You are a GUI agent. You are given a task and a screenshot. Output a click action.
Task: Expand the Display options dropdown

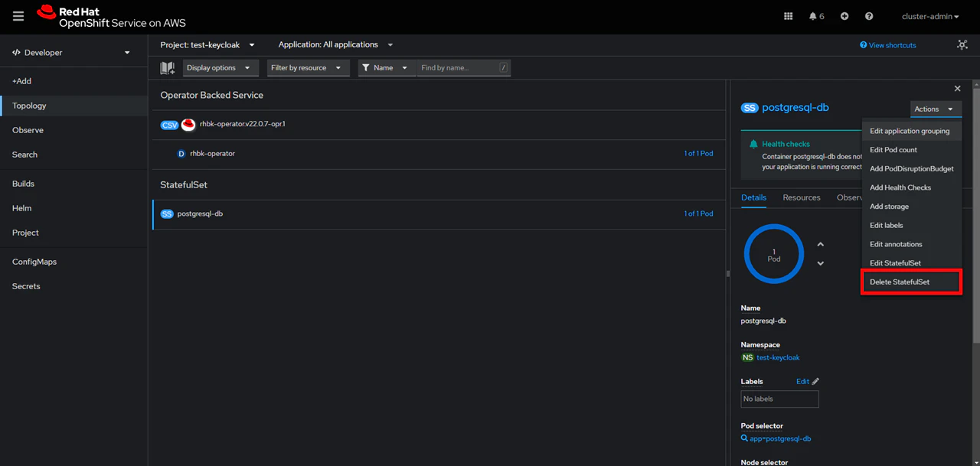220,68
